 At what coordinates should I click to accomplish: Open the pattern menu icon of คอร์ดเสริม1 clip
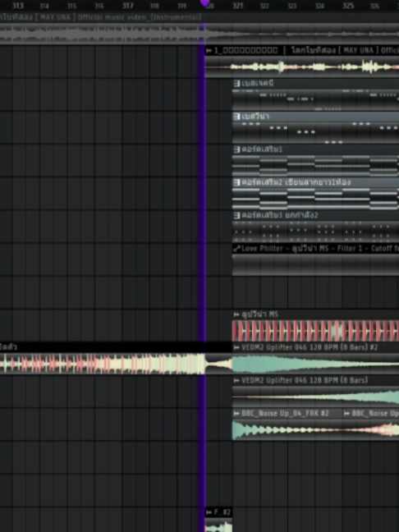(x=236, y=149)
